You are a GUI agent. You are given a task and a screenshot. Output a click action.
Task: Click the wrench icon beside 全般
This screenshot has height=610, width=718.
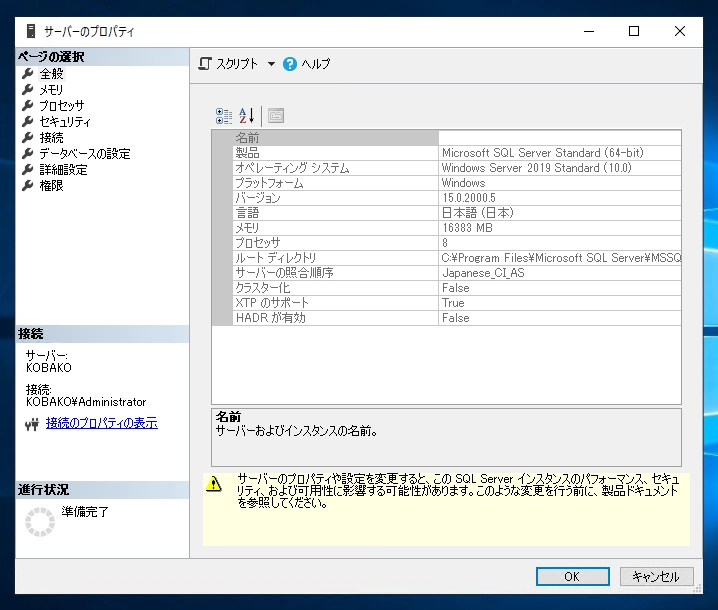coord(28,73)
